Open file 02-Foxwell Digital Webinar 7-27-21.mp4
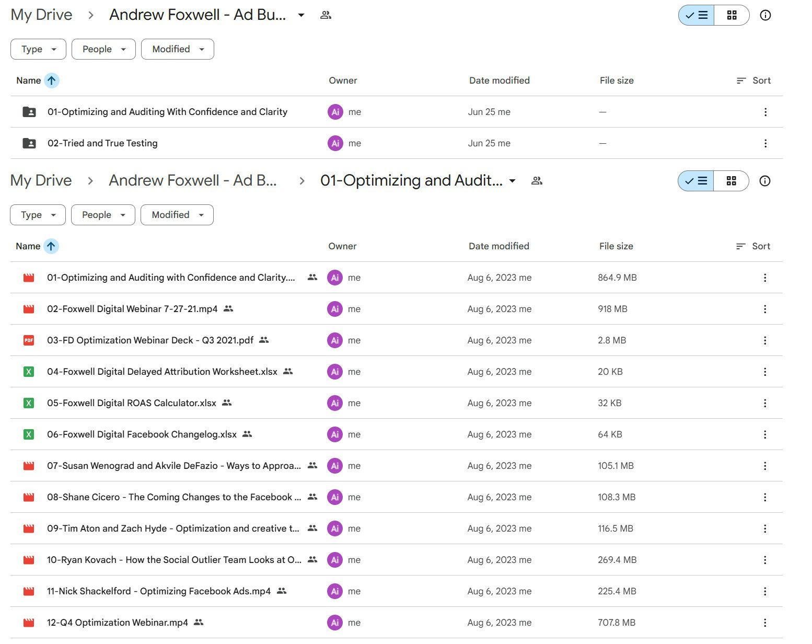812x644 pixels. click(132, 309)
